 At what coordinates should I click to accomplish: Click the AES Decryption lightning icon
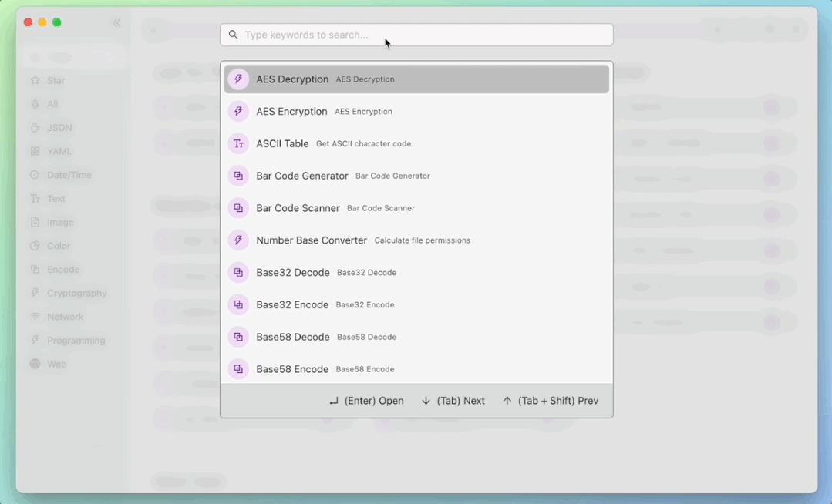[238, 79]
